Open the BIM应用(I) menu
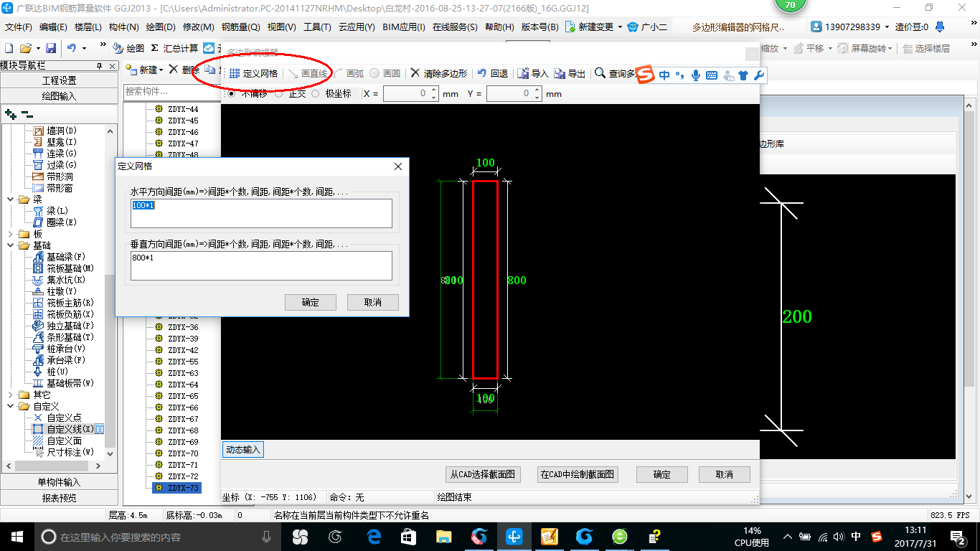The width and height of the screenshot is (980, 551). point(404,27)
